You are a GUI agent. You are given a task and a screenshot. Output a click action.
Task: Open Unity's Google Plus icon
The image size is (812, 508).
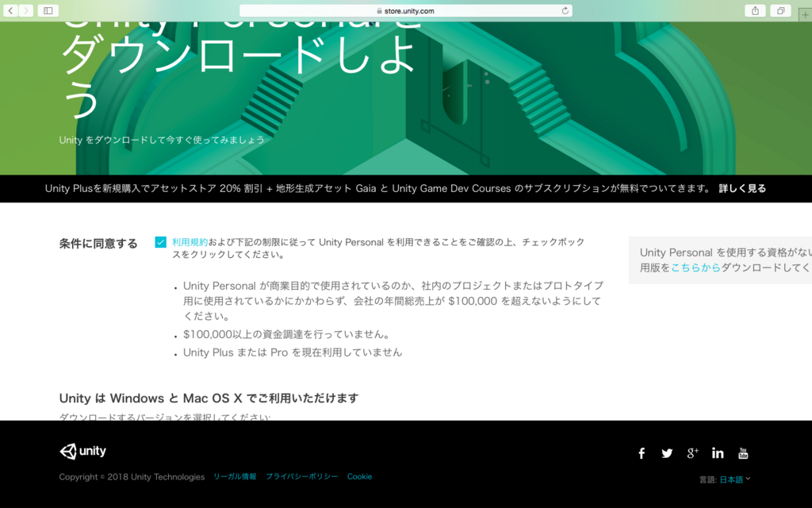(x=692, y=453)
